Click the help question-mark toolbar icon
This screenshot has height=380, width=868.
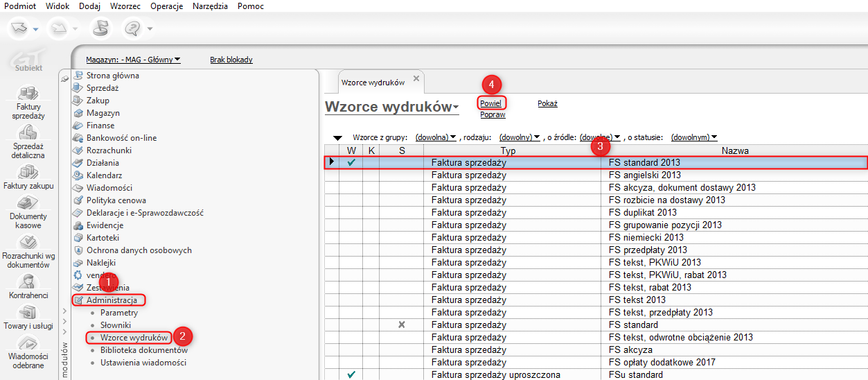[x=133, y=28]
